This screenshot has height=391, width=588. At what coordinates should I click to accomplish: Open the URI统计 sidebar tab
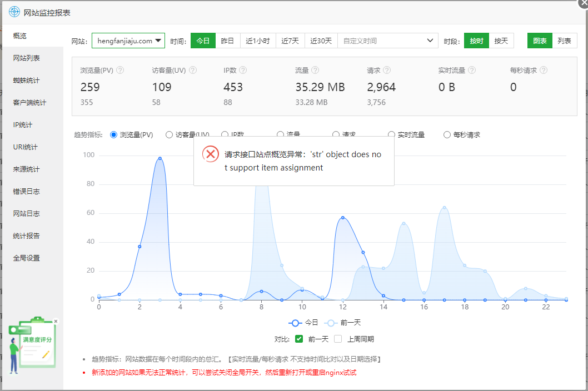32,147
